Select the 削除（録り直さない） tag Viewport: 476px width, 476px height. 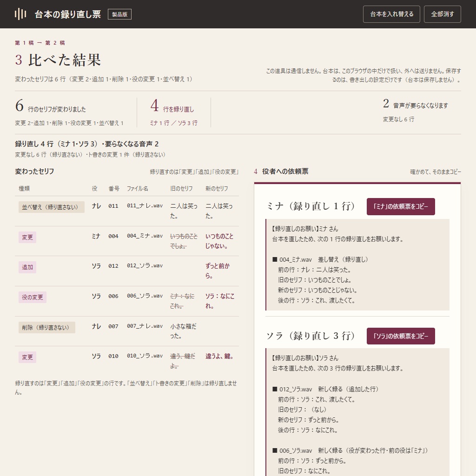tap(47, 327)
